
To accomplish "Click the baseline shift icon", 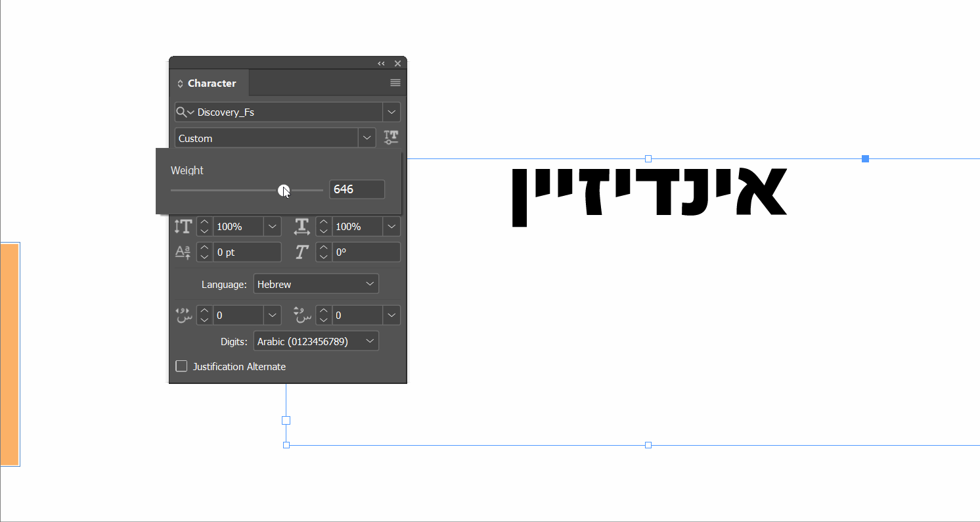I will [x=183, y=252].
